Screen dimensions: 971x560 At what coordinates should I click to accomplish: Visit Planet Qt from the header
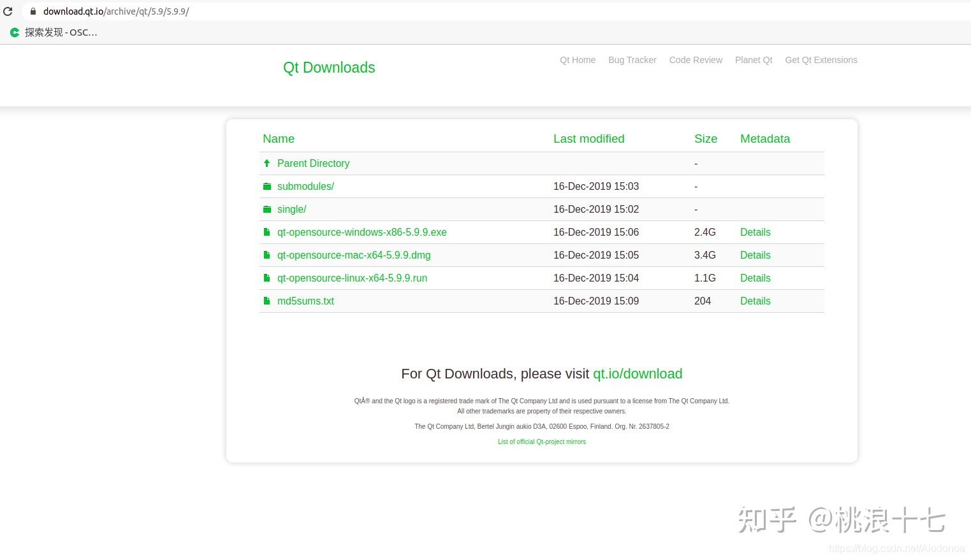[754, 60]
